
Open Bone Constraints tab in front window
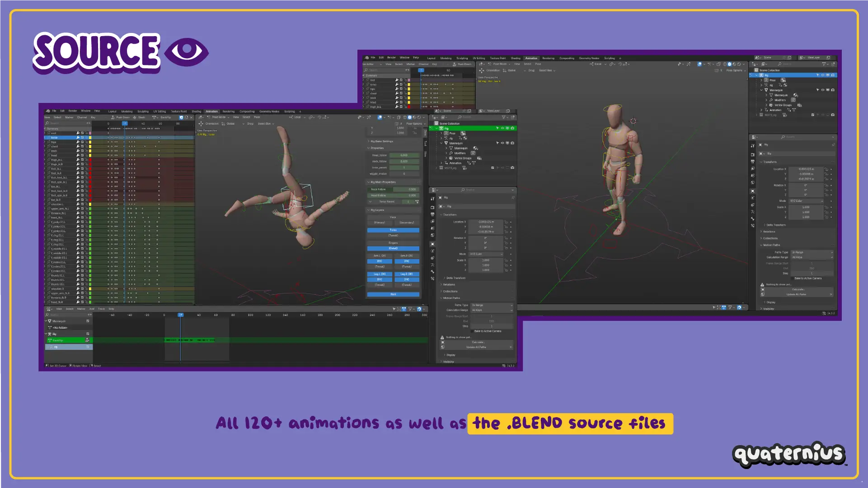click(x=432, y=279)
